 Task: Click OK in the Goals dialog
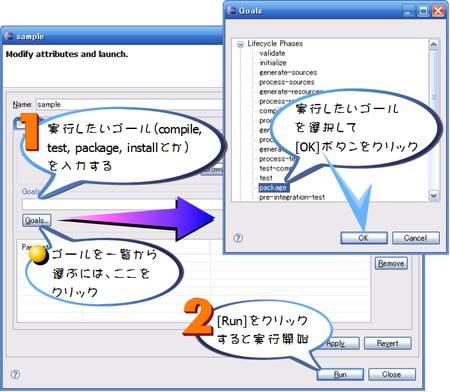(364, 238)
